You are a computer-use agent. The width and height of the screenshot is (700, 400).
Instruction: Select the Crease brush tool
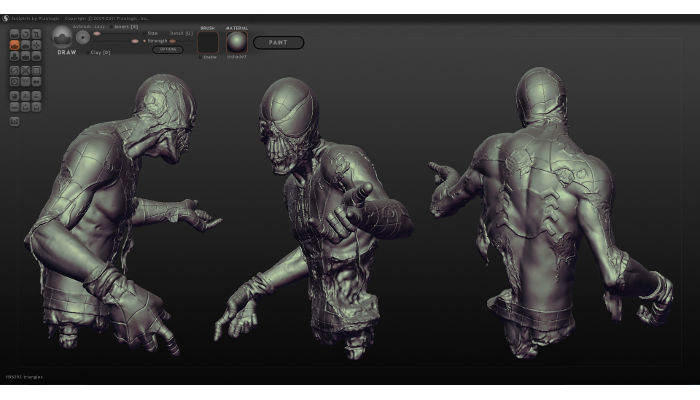tap(14, 34)
